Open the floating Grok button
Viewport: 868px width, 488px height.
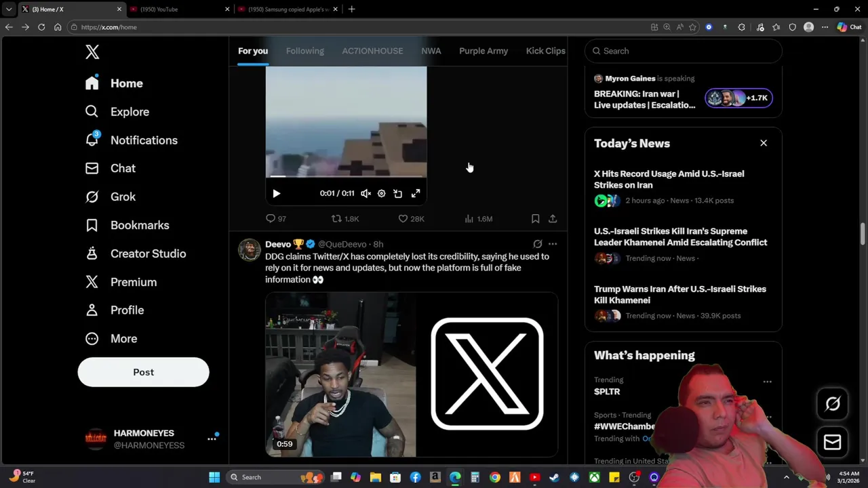[833, 404]
